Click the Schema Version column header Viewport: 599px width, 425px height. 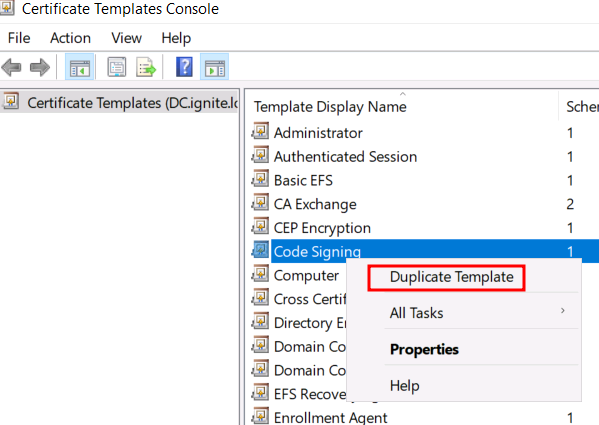click(579, 107)
